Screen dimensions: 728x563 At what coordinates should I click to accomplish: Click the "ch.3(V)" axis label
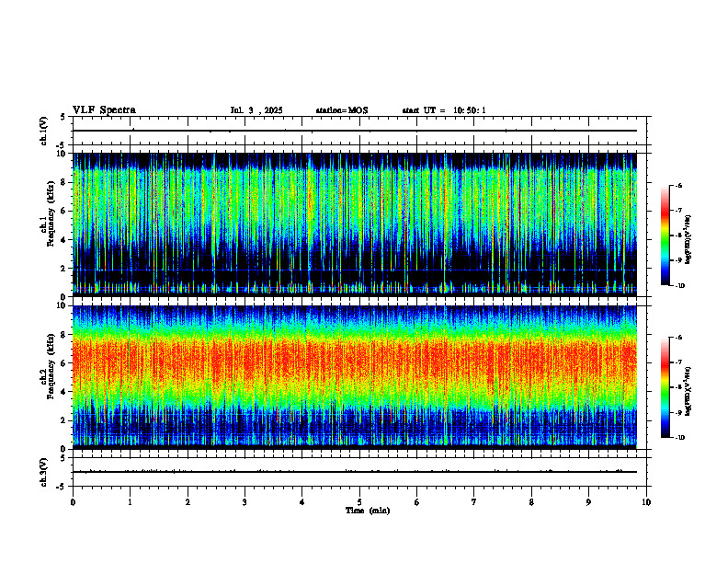(x=44, y=472)
